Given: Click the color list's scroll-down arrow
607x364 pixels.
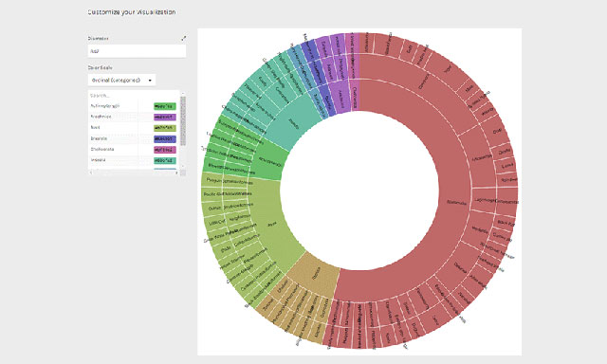Looking at the screenshot, I should [183, 166].
